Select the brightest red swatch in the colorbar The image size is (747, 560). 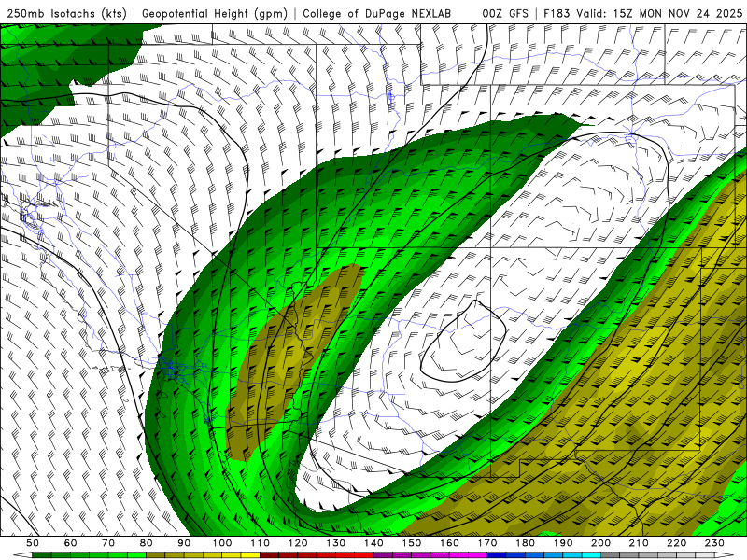coord(364,555)
